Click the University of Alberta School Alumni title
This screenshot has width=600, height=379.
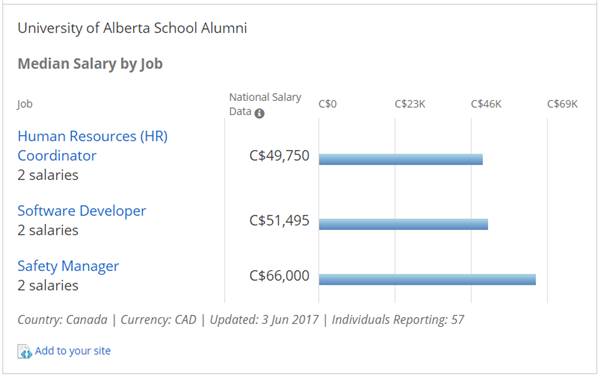pos(132,28)
